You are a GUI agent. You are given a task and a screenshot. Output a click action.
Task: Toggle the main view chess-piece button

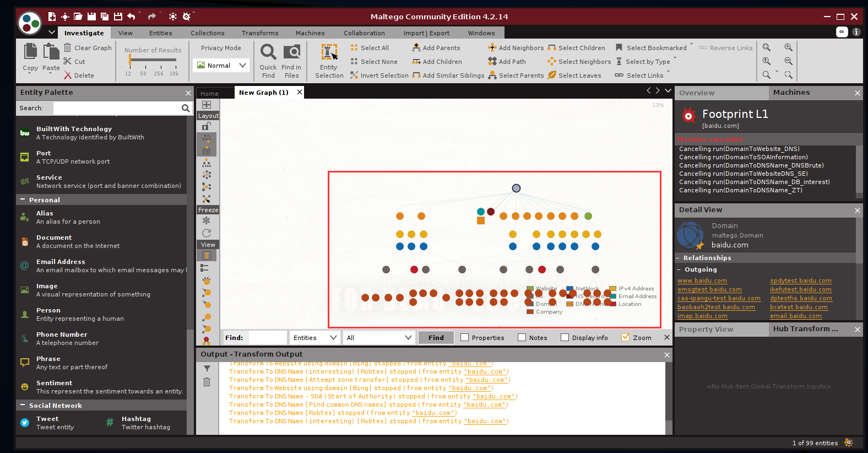point(207,256)
